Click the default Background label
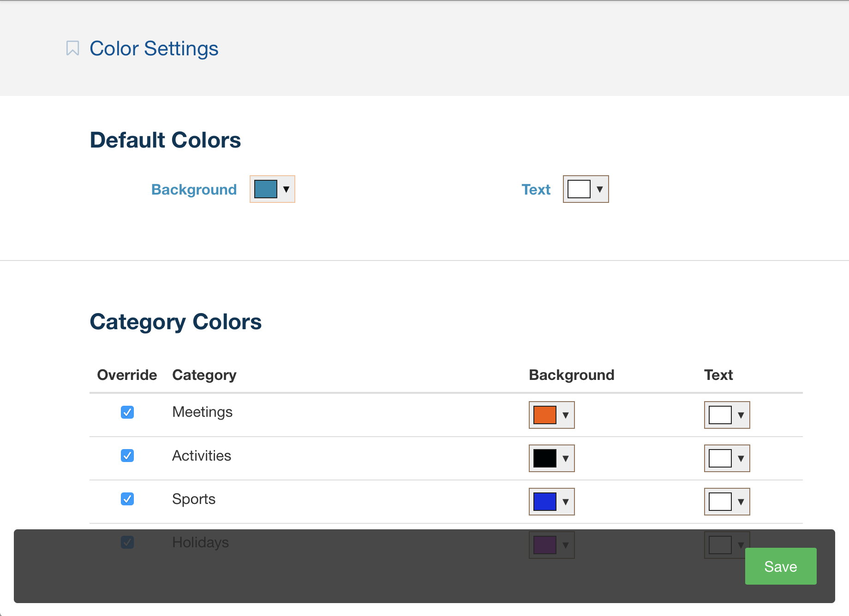The image size is (849, 616). click(x=194, y=190)
